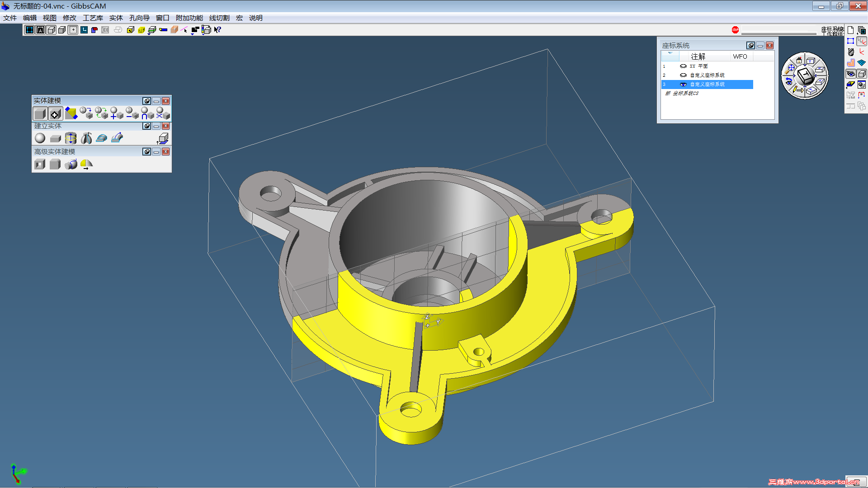Open the shell solid tool in advanced modeling
The height and width of the screenshot is (488, 868).
(x=40, y=164)
